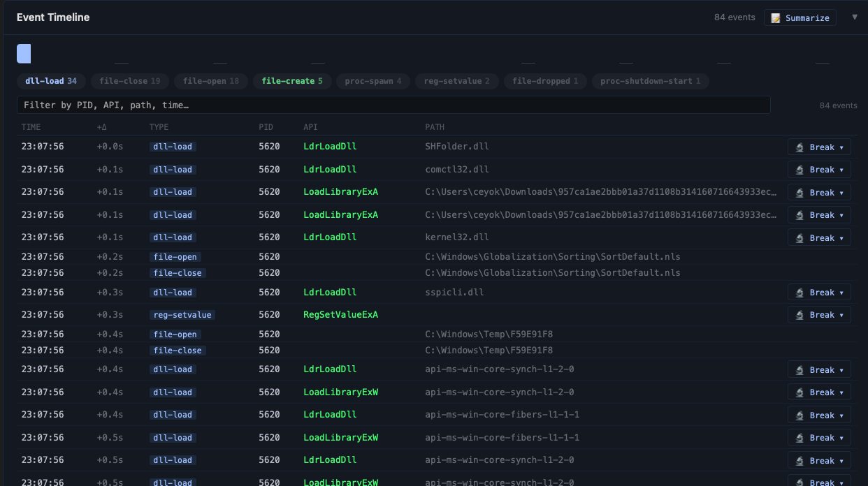
Task: Click the Event Timeline title
Action: tap(53, 17)
